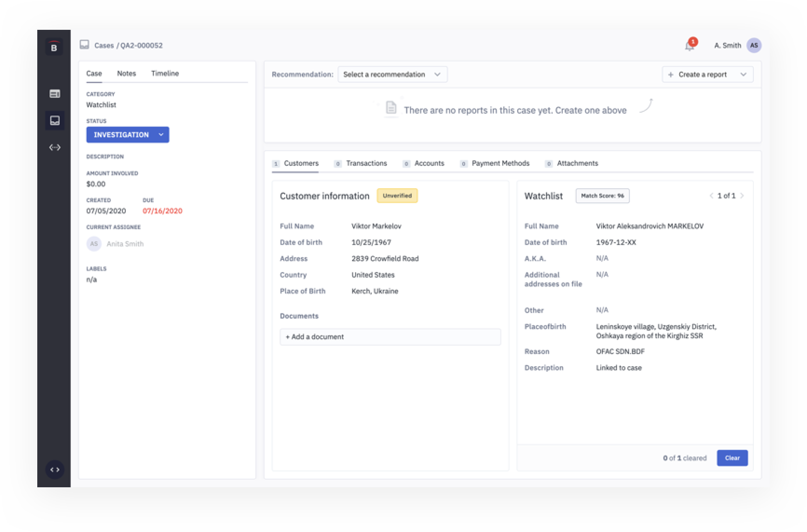The width and height of the screenshot is (807, 532).
Task: Click Add a document field
Action: 390,337
